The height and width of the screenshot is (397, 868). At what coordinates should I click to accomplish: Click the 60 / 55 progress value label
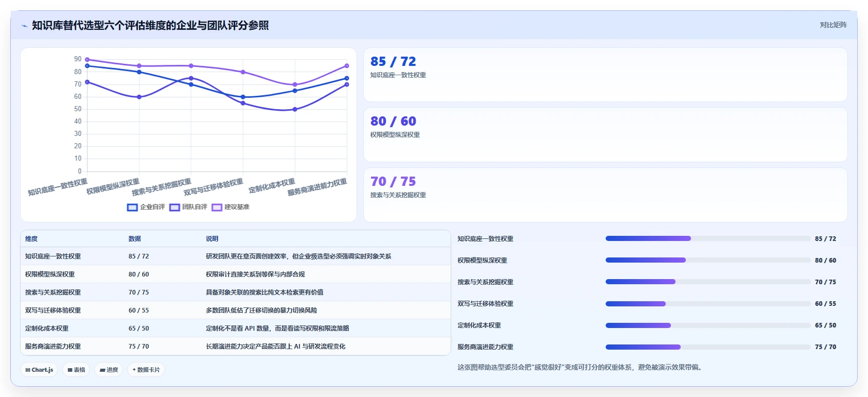click(x=825, y=303)
